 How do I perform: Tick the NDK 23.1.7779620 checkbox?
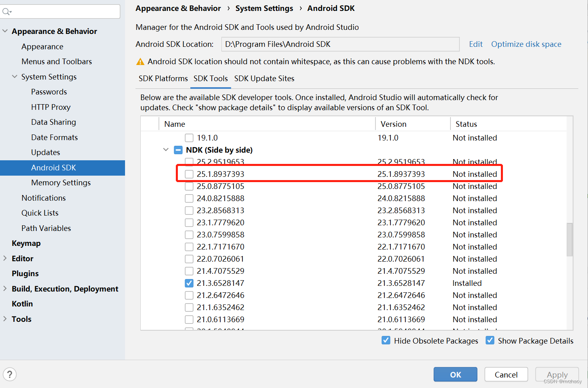189,222
